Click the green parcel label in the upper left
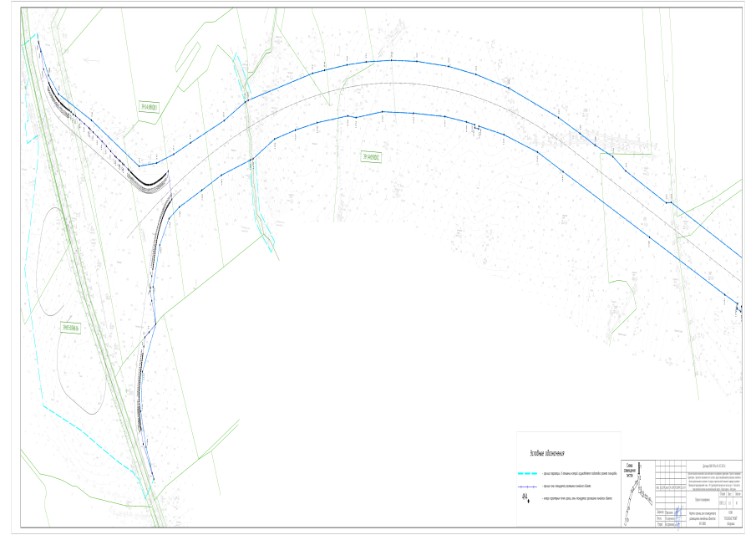Viewport: 756px width, 535px height. click(x=149, y=106)
